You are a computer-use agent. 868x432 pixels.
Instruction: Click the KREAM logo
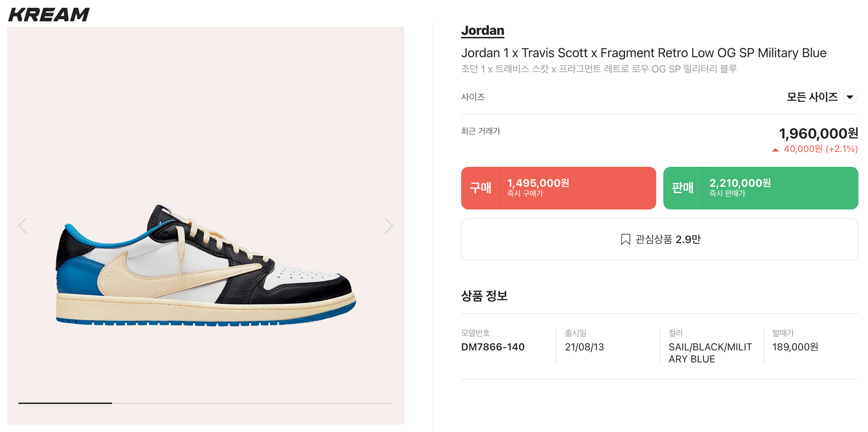click(x=49, y=15)
